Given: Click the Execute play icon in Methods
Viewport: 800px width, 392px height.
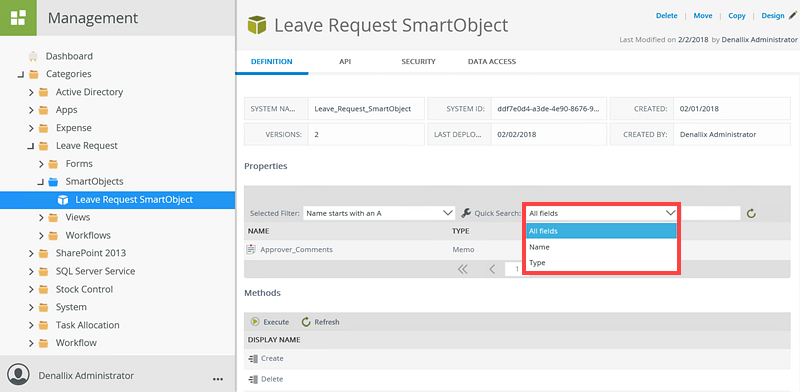Looking at the screenshot, I should pyautogui.click(x=255, y=322).
